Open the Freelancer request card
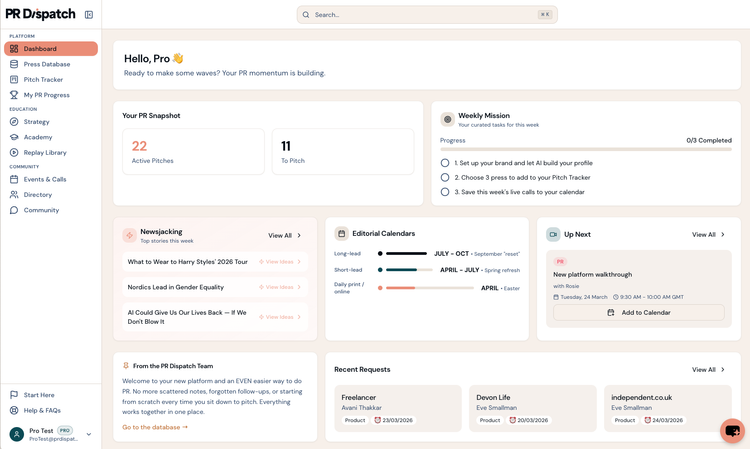 398,408
